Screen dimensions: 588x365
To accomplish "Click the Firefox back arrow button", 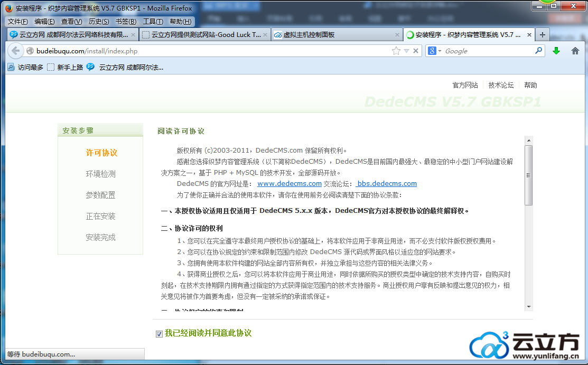I will coord(15,51).
